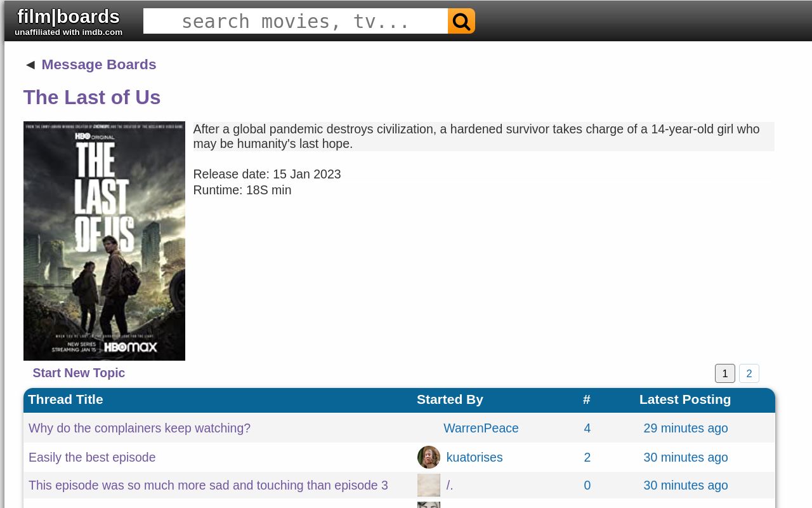The height and width of the screenshot is (508, 812).
Task: Click the film|boards site logo
Action: 68,17
